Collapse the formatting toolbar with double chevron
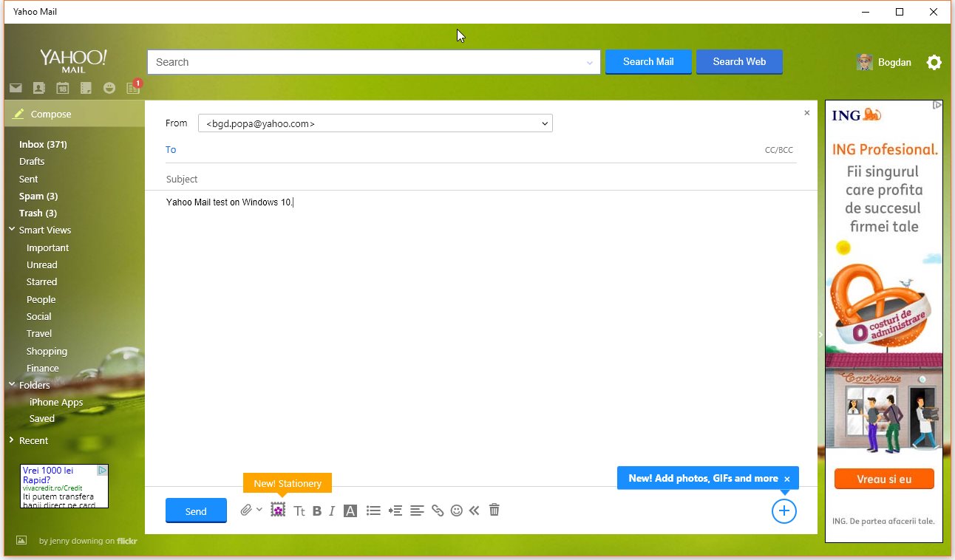Screen dimensions: 955x560 pos(475,510)
